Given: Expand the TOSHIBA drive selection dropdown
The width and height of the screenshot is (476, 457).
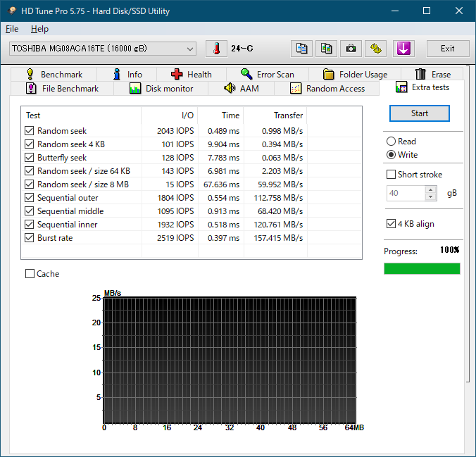Looking at the screenshot, I should pos(103,49).
